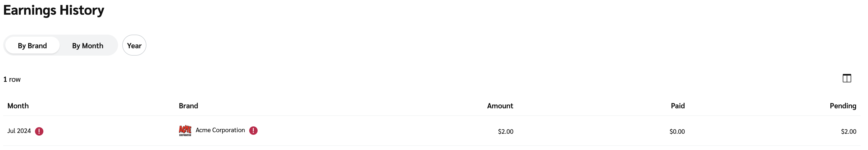This screenshot has width=868, height=150.
Task: Click the Acme Corporation brand name
Action: tap(220, 130)
